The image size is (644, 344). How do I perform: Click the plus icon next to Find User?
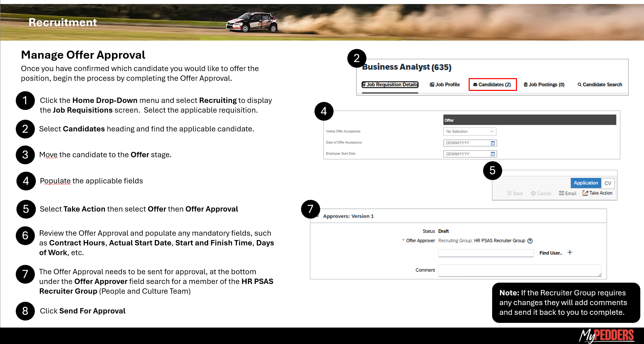[570, 252]
